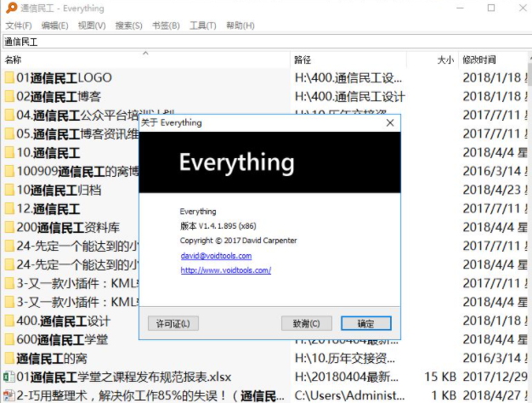Select folder icon of 200通信民工资料库

(x=9, y=227)
